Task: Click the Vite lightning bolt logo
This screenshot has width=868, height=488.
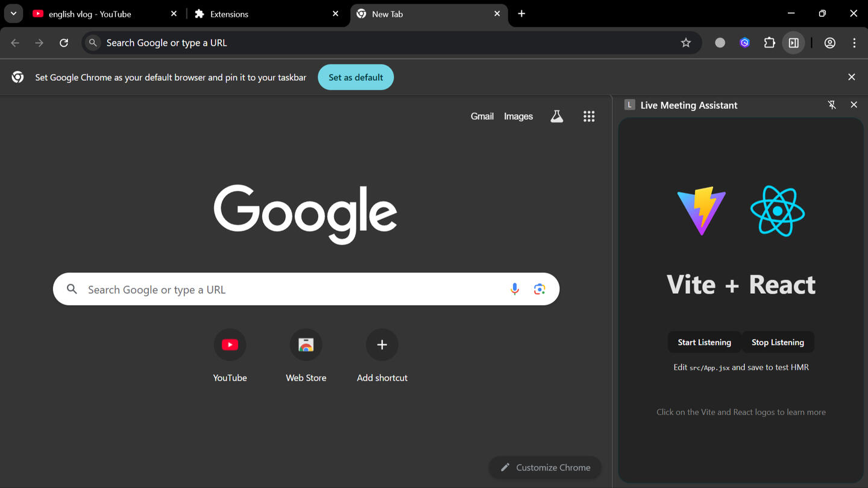Action: [x=701, y=211]
